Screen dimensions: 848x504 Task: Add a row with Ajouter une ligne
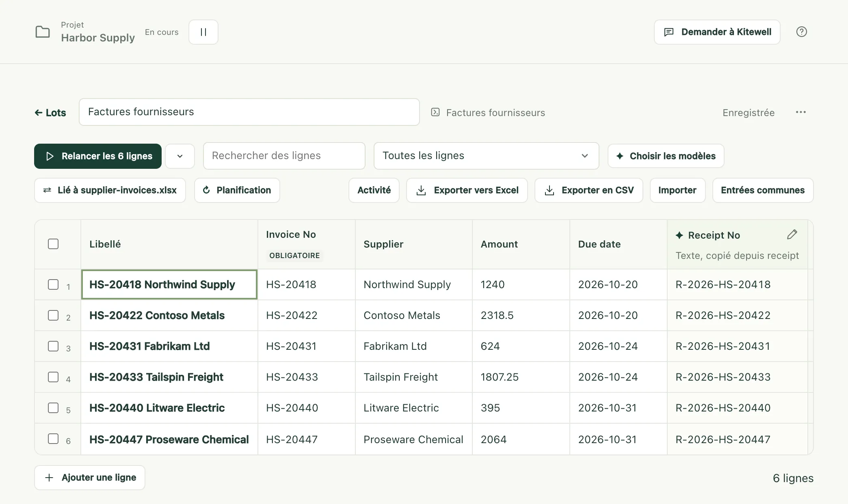pos(90,478)
